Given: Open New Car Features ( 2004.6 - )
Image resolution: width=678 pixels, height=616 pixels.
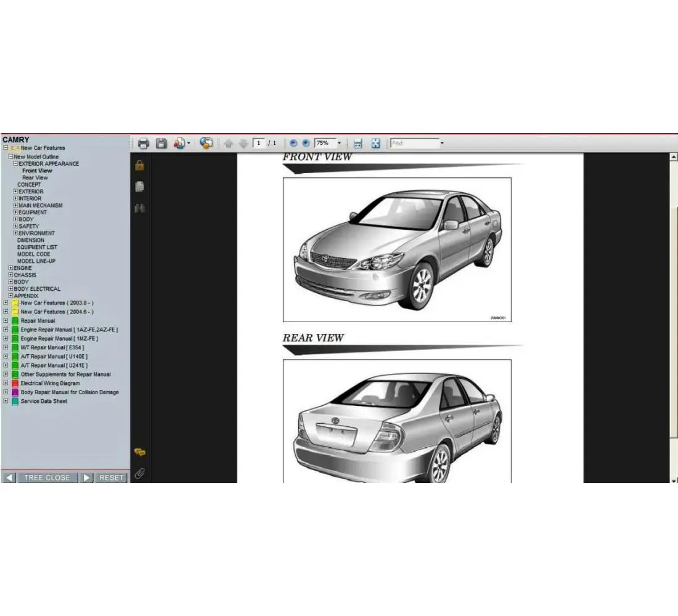Looking at the screenshot, I should (x=57, y=312).
